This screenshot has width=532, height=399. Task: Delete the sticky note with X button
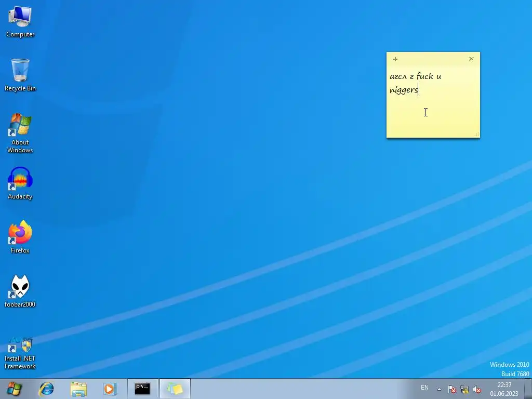(x=471, y=59)
